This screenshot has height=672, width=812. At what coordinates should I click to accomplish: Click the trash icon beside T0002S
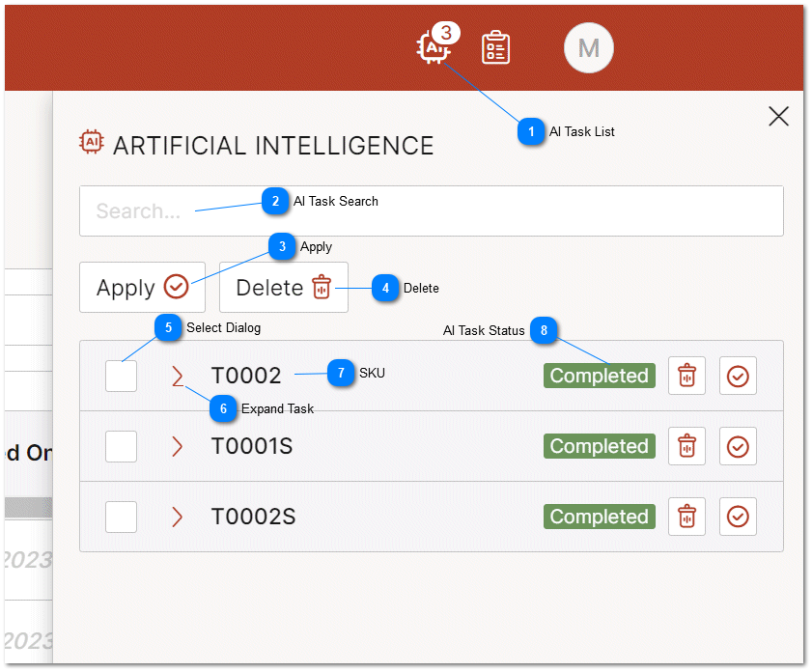pos(686,517)
